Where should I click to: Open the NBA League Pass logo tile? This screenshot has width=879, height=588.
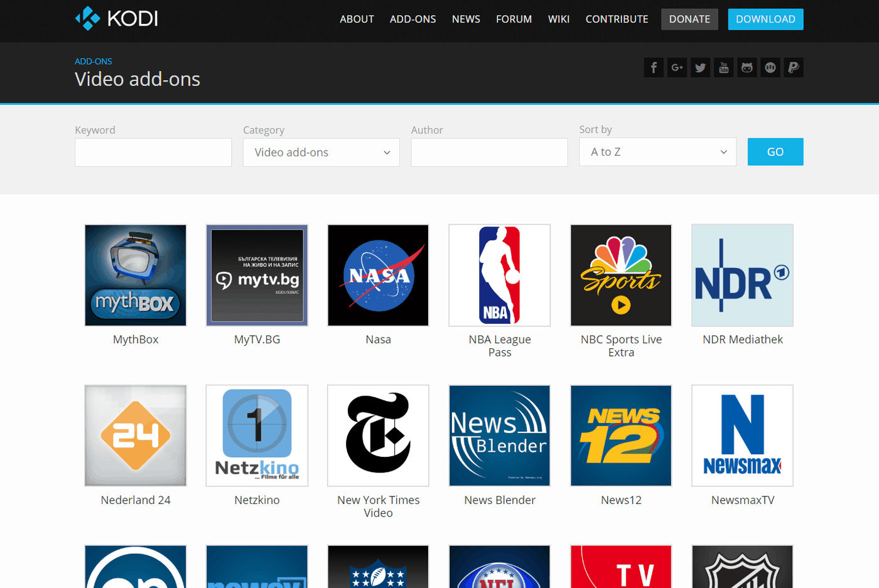(x=500, y=275)
